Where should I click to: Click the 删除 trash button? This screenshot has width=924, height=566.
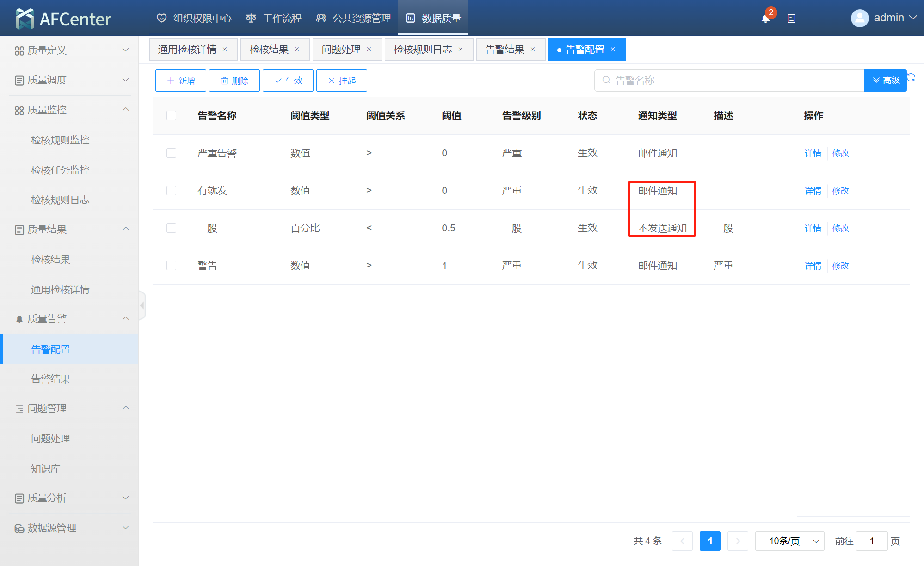(x=234, y=81)
